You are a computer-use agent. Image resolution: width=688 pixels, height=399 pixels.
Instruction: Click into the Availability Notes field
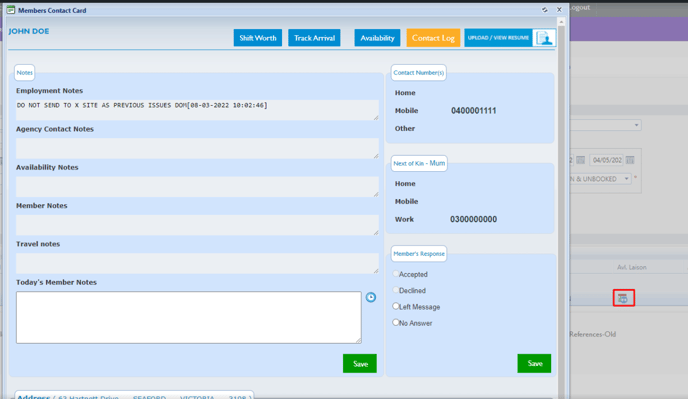[197, 187]
